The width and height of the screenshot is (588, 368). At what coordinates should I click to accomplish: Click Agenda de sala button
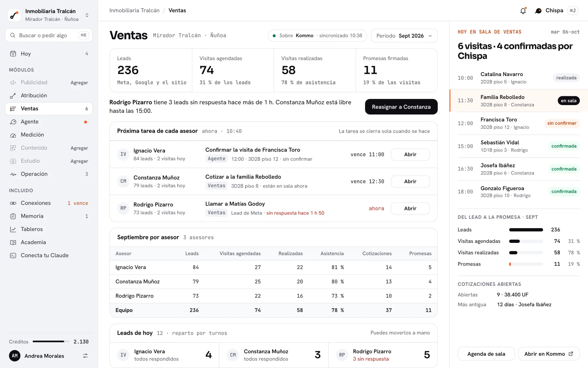pos(486,354)
